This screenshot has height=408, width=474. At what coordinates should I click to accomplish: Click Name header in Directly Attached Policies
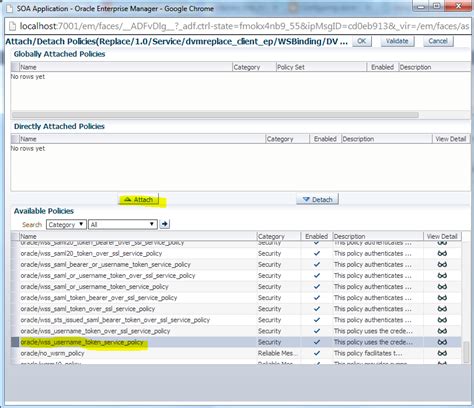coord(142,139)
